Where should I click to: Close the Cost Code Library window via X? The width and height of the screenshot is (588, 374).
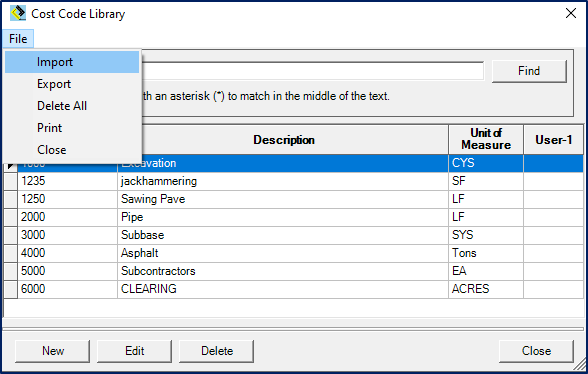pos(571,14)
